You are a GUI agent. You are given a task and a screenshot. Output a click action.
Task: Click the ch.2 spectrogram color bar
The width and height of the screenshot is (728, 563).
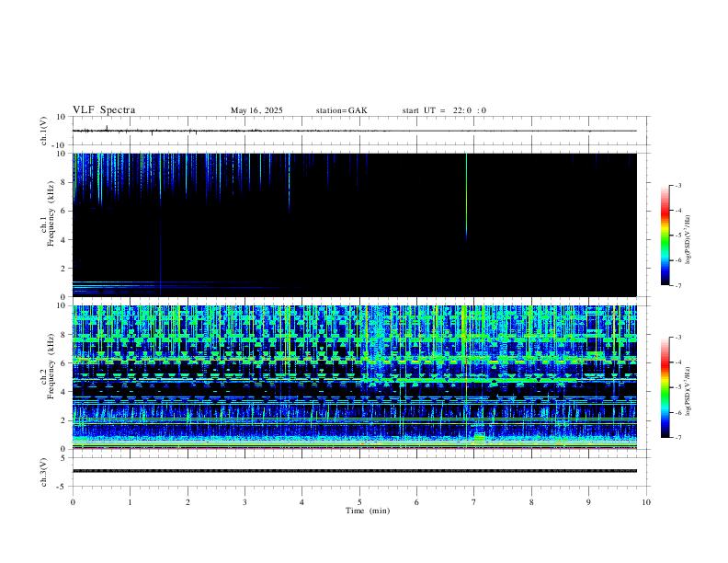tap(665, 387)
